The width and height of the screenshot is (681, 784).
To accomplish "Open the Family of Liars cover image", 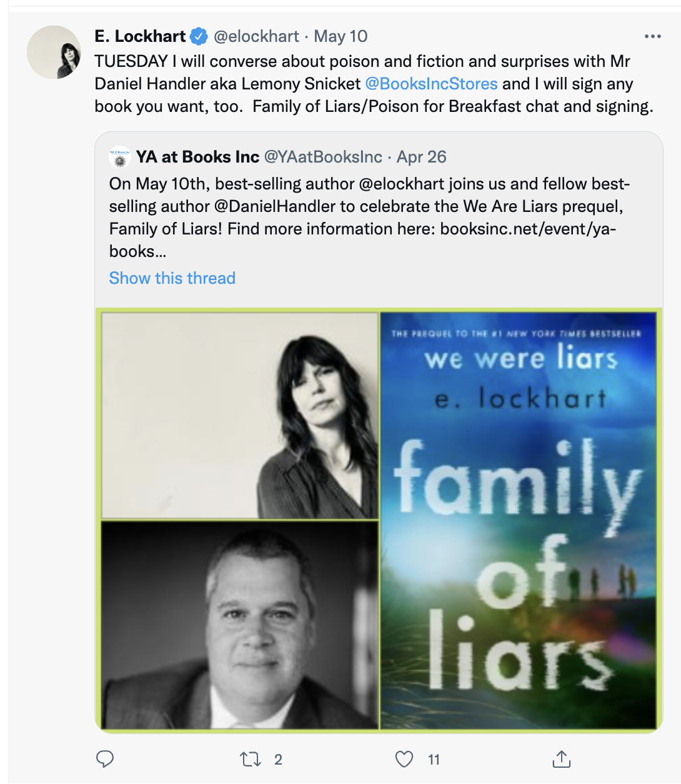I will 519,520.
